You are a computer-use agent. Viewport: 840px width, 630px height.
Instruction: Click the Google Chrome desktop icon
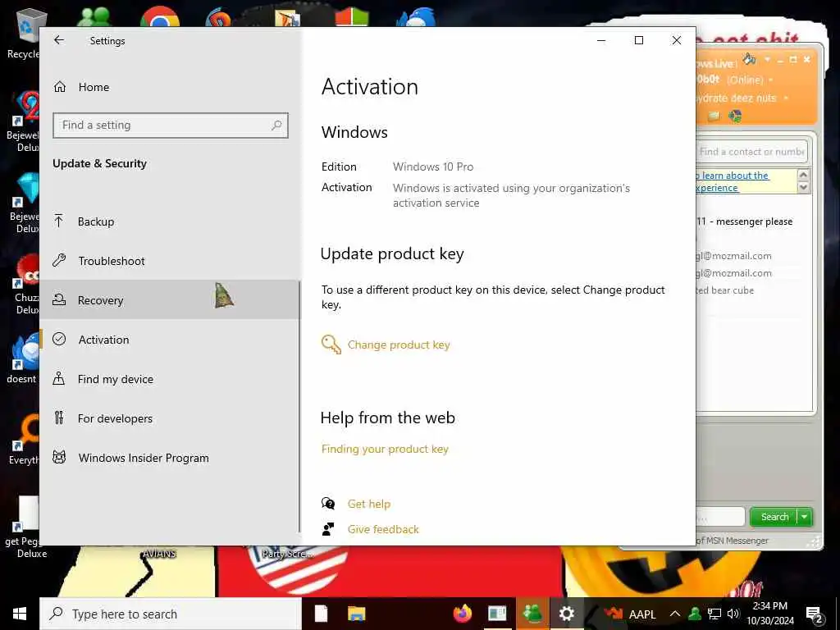160,16
